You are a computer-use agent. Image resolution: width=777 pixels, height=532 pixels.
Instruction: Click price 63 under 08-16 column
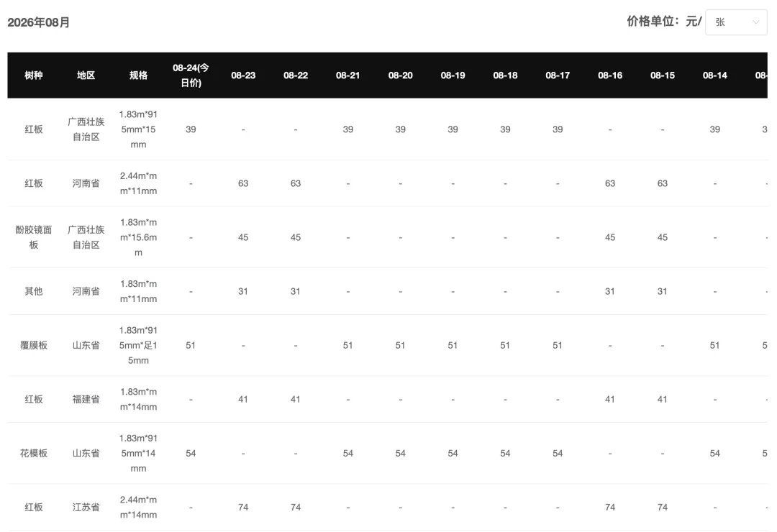click(610, 183)
